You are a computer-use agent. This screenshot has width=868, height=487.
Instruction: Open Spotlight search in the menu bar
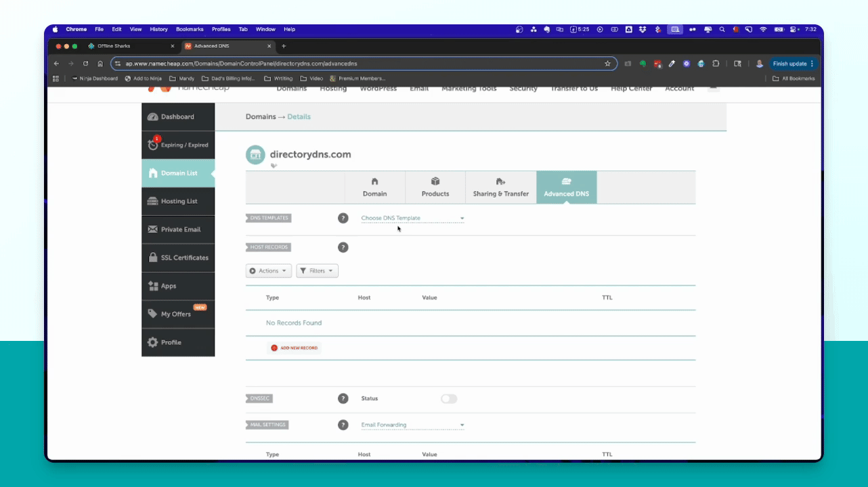click(722, 30)
